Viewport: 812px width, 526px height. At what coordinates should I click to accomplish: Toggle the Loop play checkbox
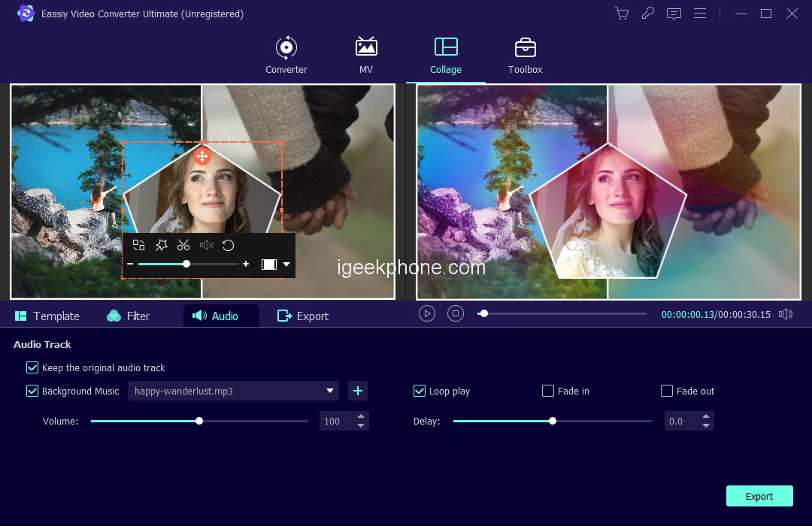(420, 391)
